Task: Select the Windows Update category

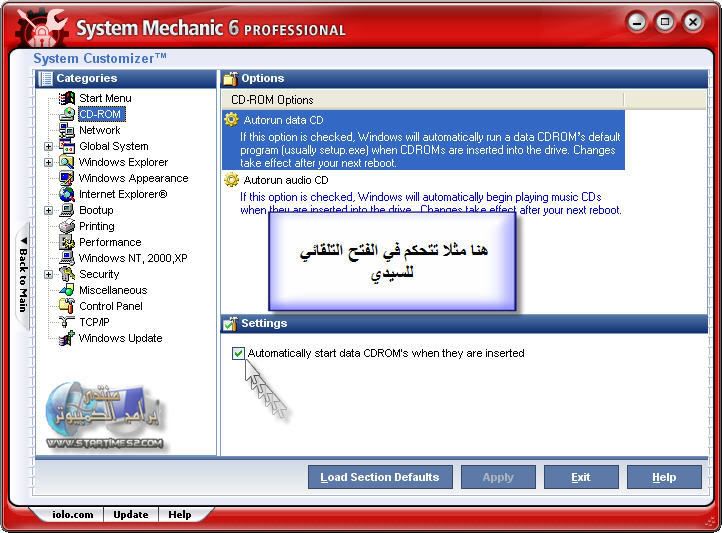Action: 121,338
